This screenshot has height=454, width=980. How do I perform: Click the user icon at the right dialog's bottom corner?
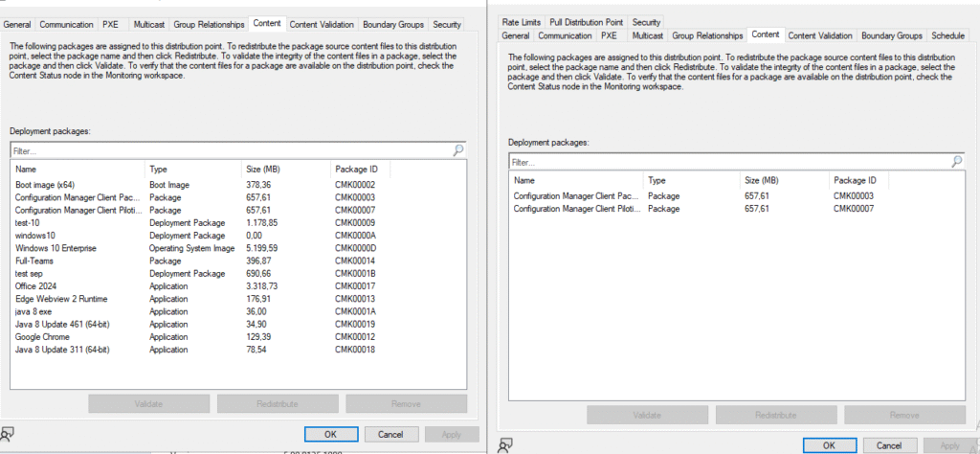[x=505, y=444]
